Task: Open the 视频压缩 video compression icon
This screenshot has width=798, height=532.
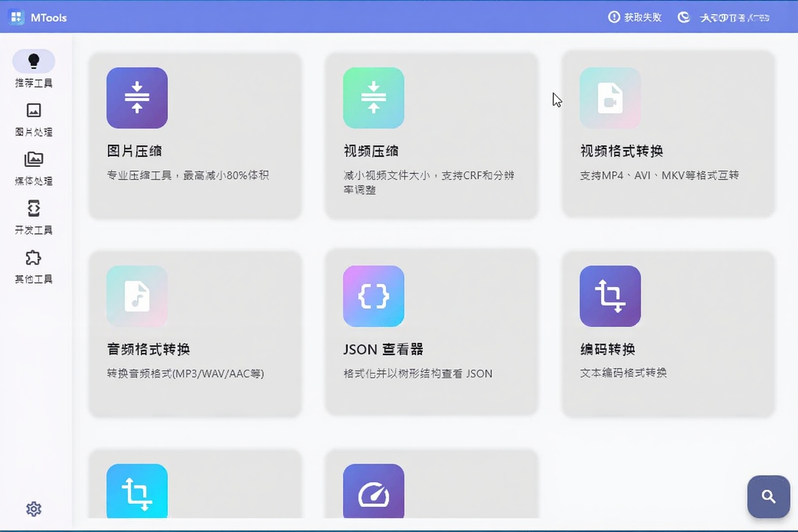Action: click(x=373, y=97)
